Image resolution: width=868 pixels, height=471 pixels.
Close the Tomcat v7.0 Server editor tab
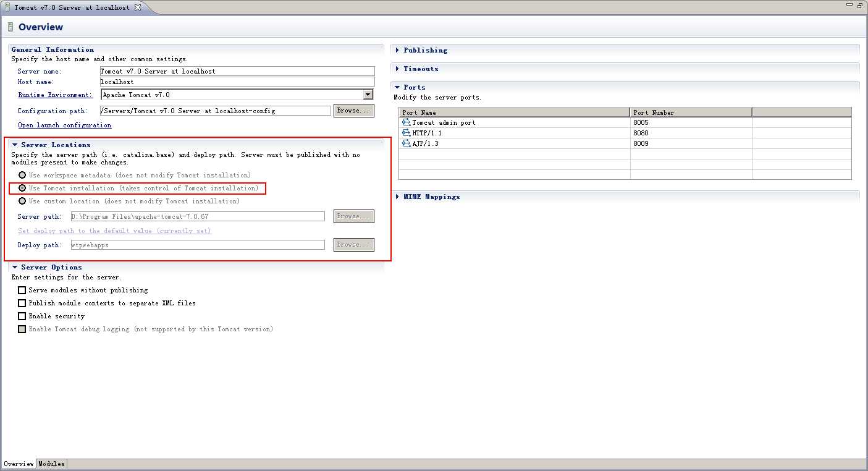tap(138, 7)
